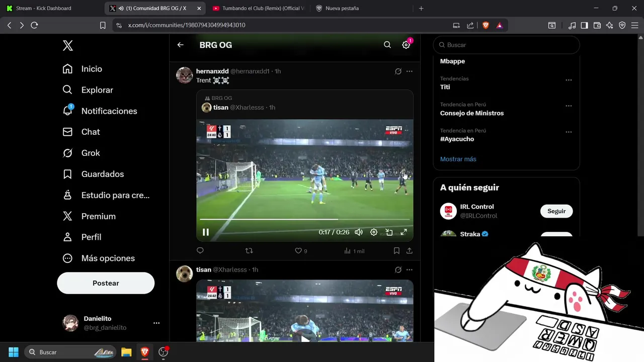
Task: Open Chat from the sidebar
Action: (x=81, y=132)
